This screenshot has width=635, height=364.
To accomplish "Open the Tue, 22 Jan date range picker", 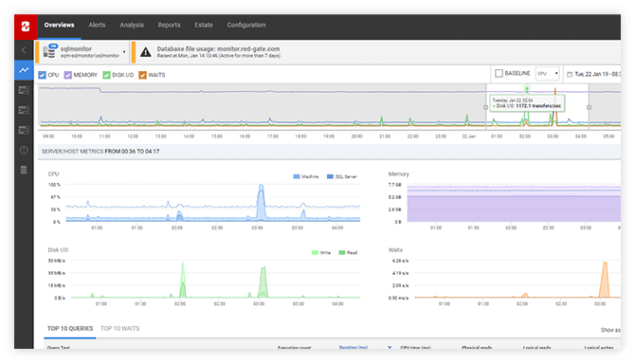I will click(x=593, y=74).
